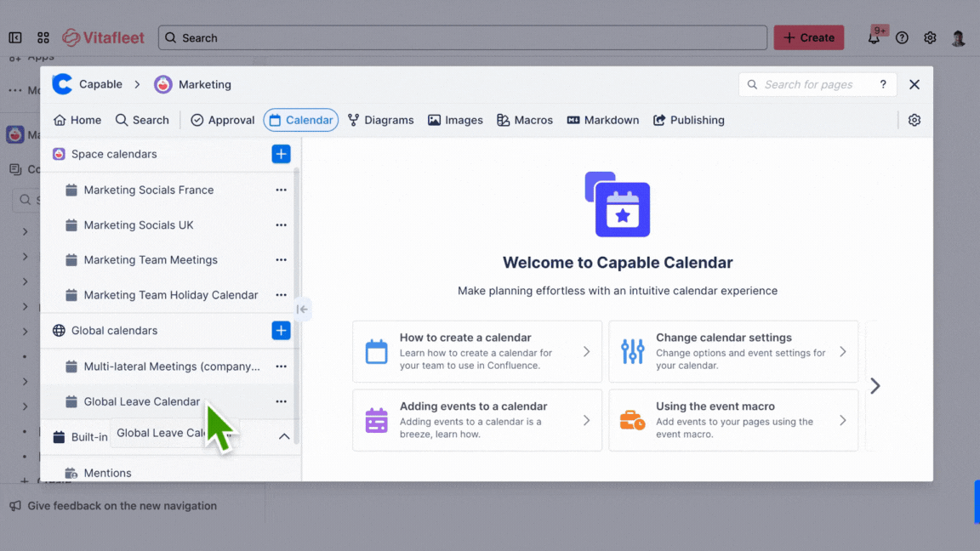This screenshot has width=980, height=551.
Task: Open the Images tool
Action: 455,120
